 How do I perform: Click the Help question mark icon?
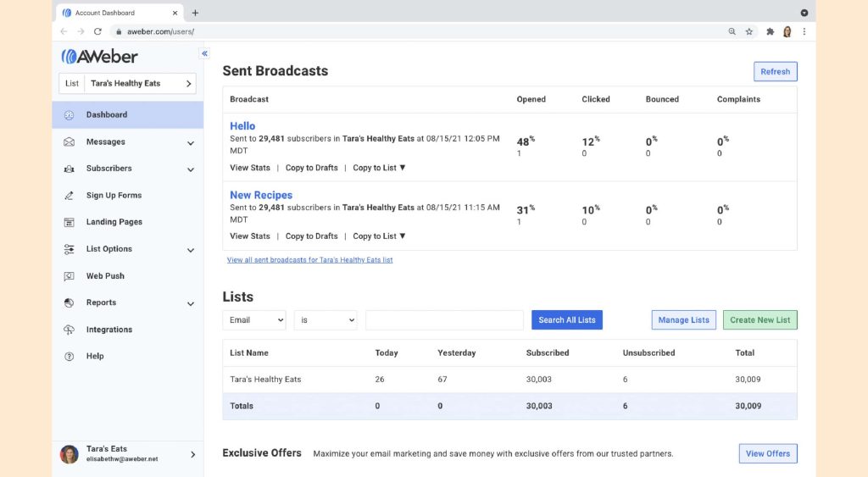point(70,357)
